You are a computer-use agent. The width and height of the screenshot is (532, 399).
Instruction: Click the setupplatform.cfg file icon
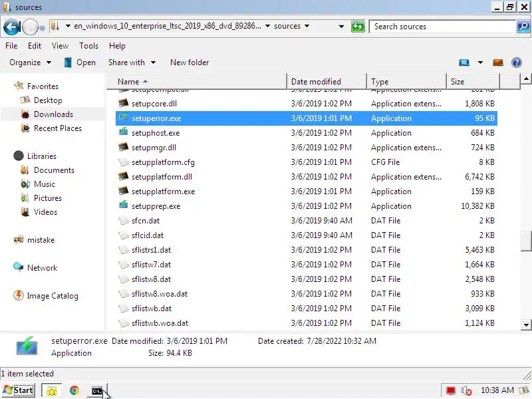[124, 162]
